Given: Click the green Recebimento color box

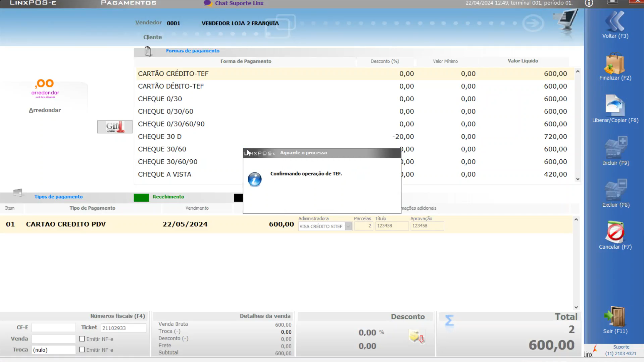Looking at the screenshot, I should (141, 198).
